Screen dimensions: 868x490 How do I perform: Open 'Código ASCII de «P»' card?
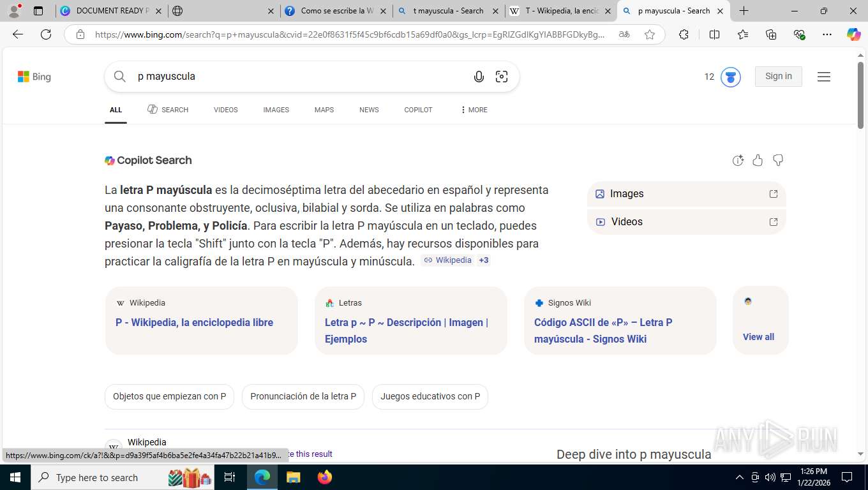point(620,320)
